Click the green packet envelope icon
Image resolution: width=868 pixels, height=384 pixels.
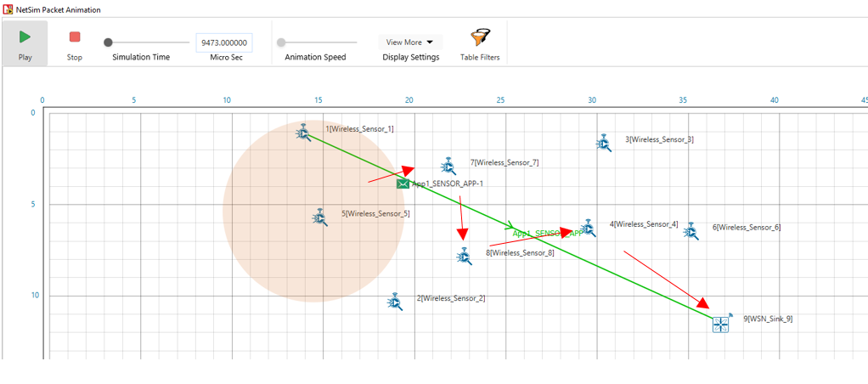pyautogui.click(x=403, y=184)
